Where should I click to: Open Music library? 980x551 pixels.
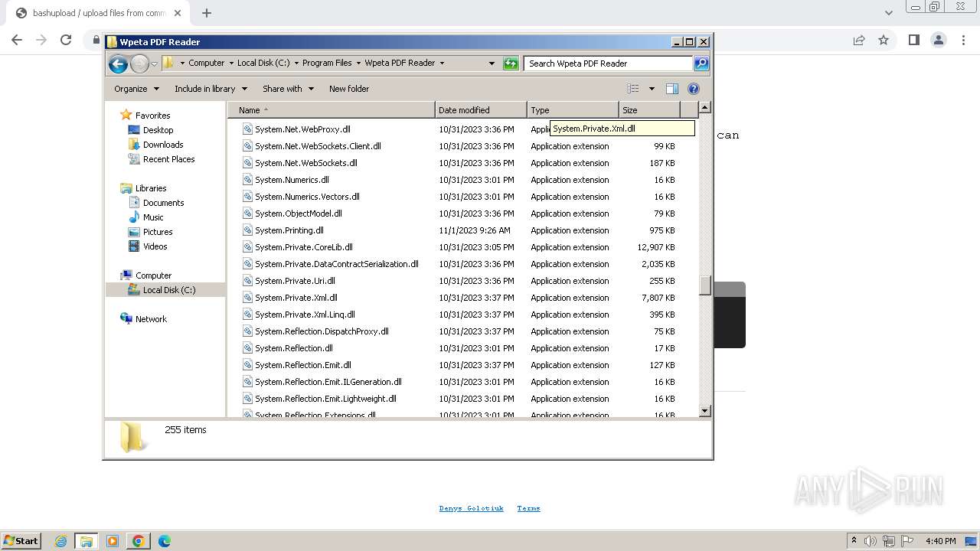point(153,217)
